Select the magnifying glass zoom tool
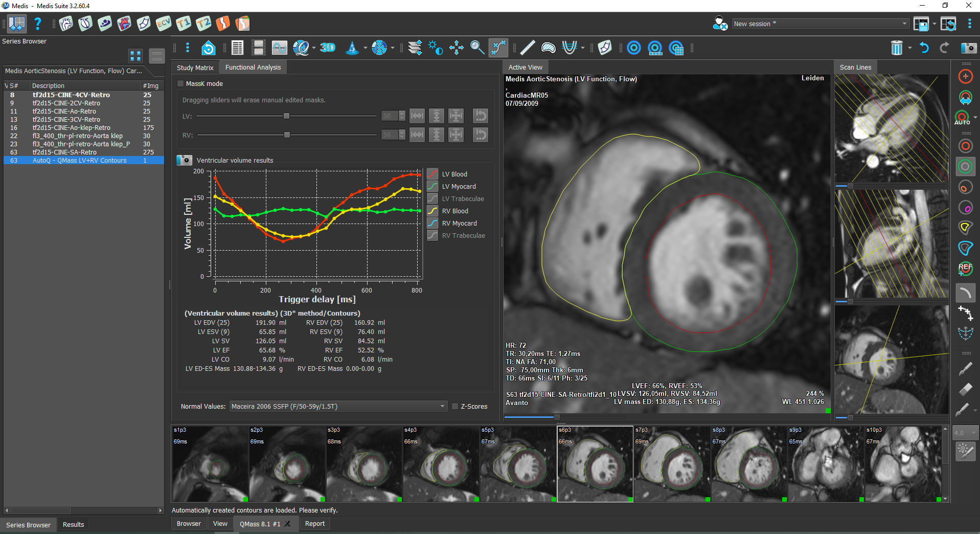This screenshot has width=980, height=534. 477,48
